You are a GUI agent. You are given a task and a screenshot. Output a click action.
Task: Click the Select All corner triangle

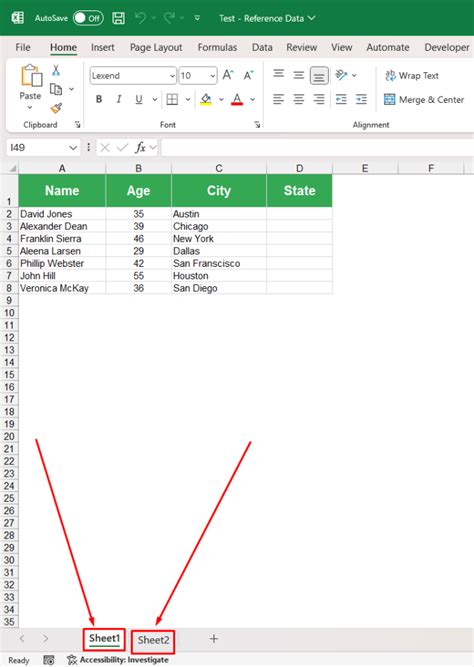pyautogui.click(x=13, y=168)
